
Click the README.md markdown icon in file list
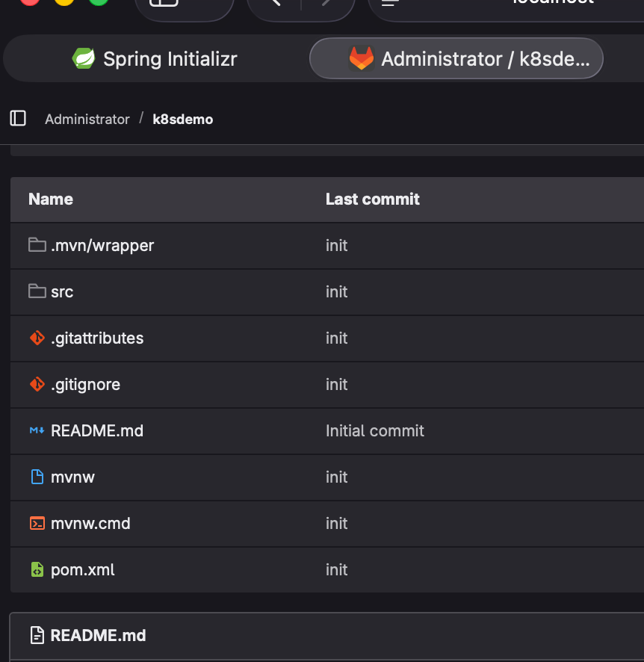37,430
